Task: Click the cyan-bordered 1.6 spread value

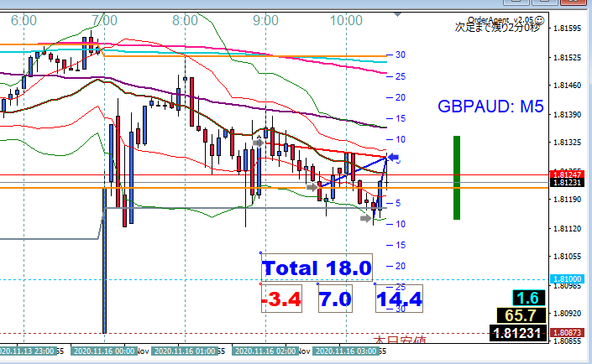Action: coord(528,298)
